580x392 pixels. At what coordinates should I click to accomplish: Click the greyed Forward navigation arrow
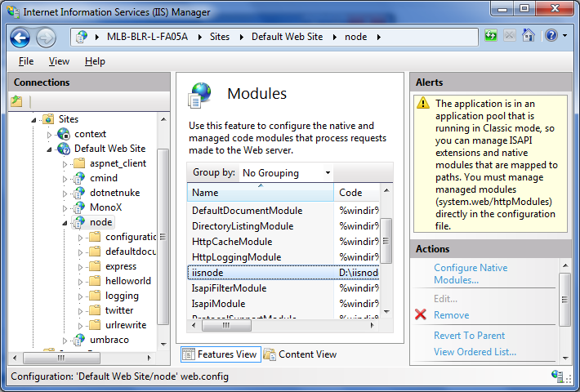(x=47, y=38)
